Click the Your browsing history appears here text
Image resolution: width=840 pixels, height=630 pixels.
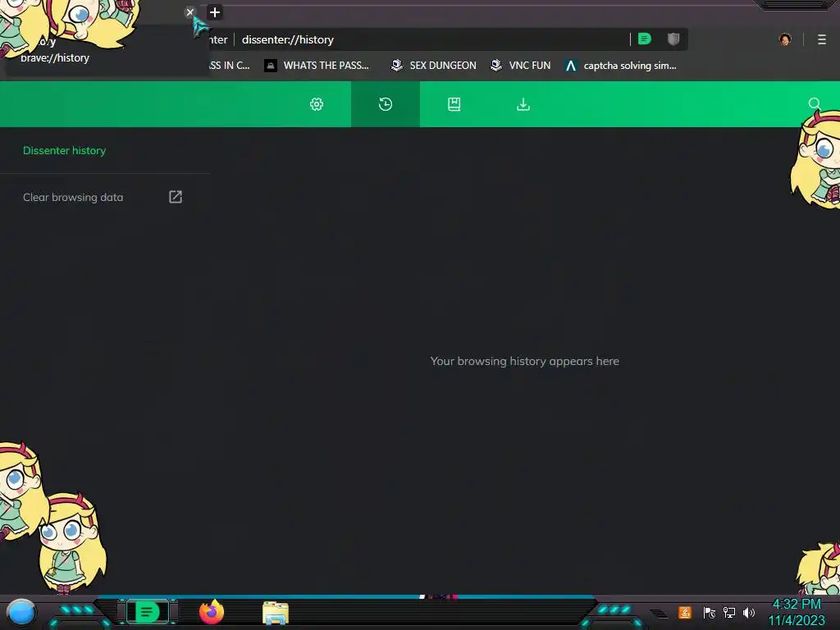[x=524, y=361]
